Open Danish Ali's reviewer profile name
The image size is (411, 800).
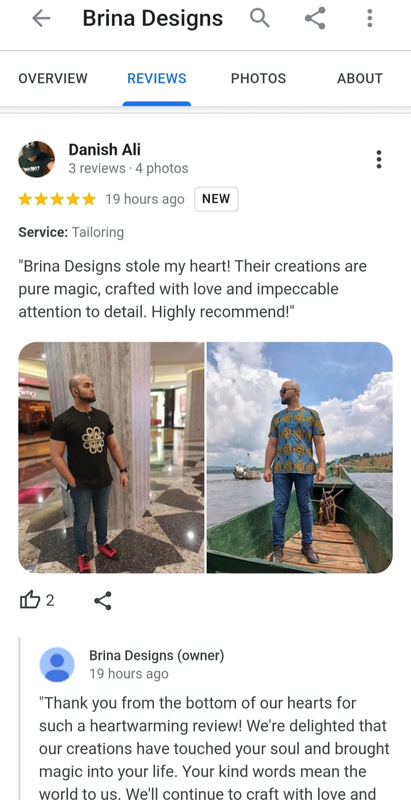pos(105,150)
